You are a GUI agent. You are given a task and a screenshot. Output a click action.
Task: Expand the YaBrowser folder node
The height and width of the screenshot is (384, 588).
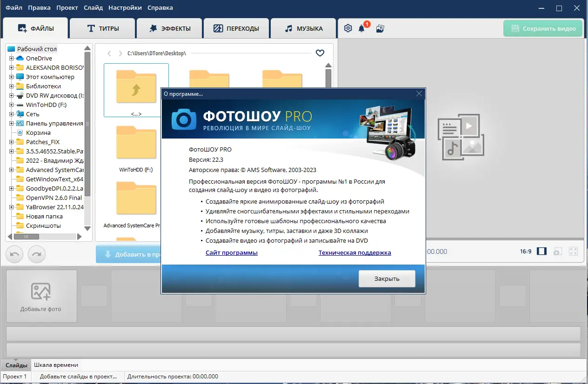11,207
